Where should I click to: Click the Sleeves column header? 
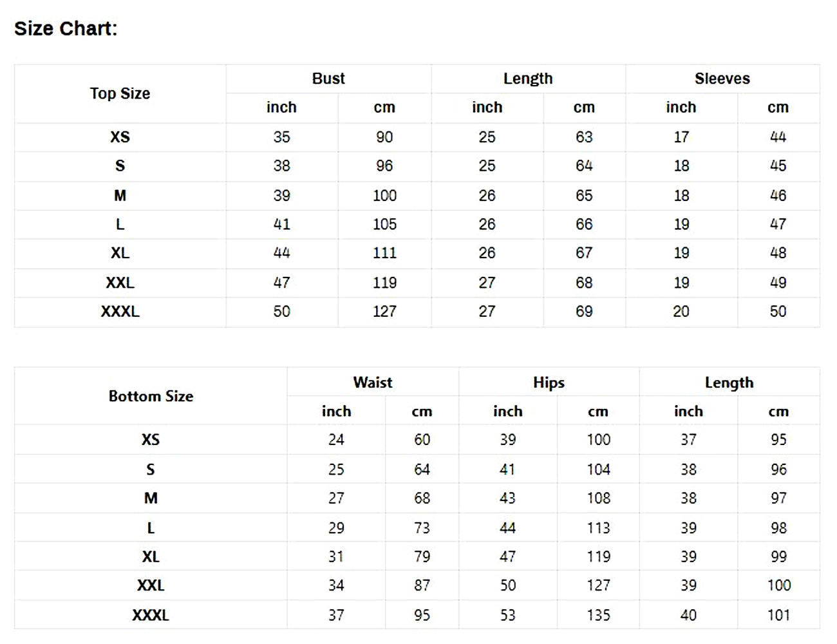click(x=722, y=79)
